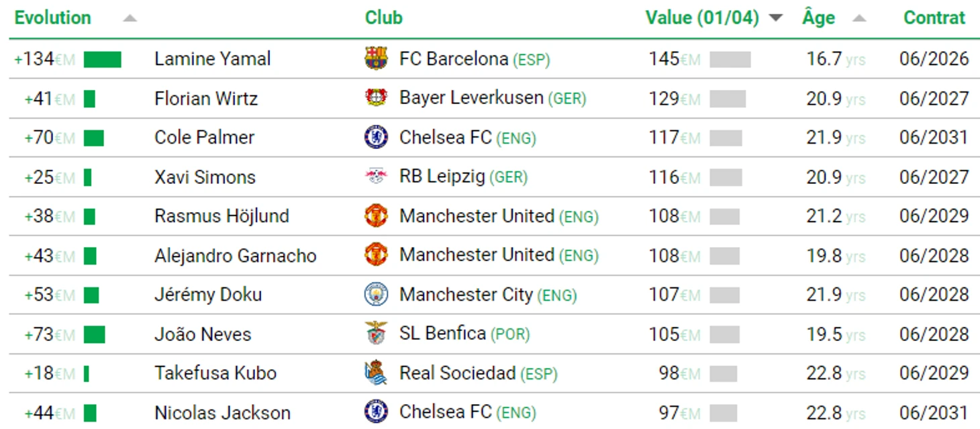The height and width of the screenshot is (429, 980).
Task: Toggle the Value (01/04) descending sort arrow
Action: click(x=776, y=18)
